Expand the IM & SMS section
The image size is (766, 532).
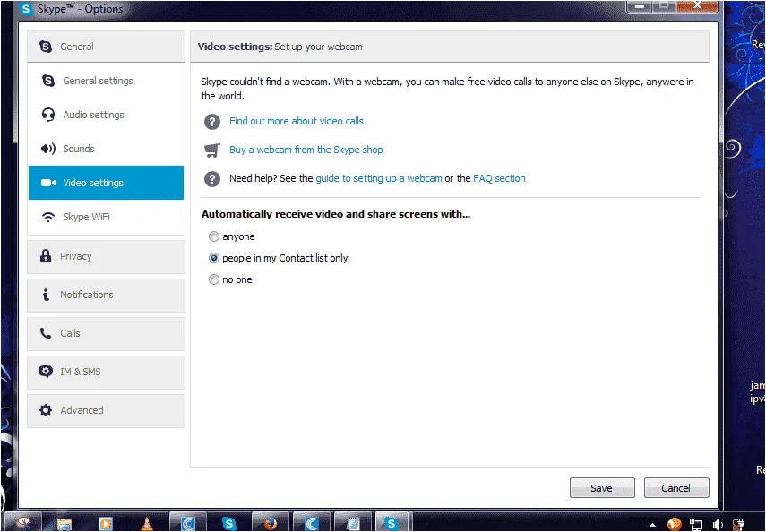106,373
